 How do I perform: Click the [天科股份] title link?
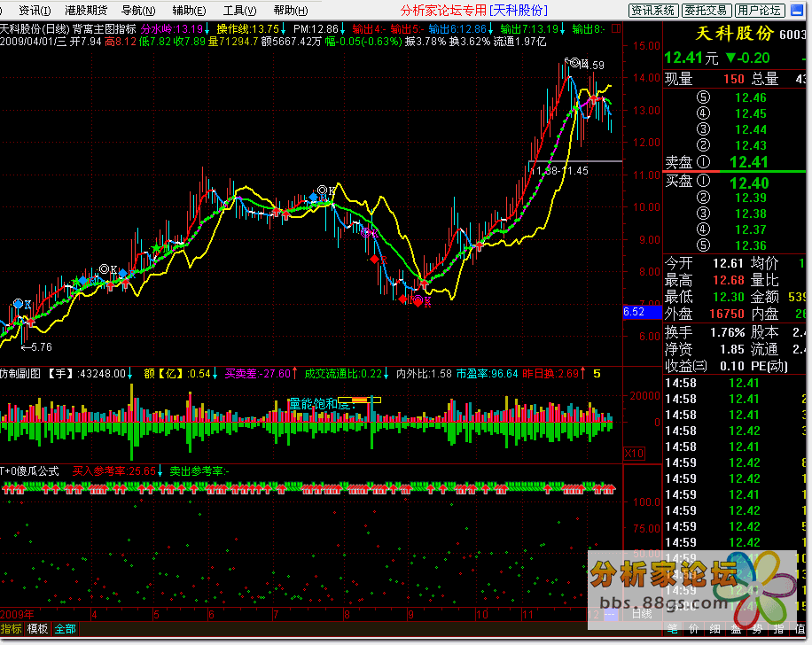click(518, 11)
